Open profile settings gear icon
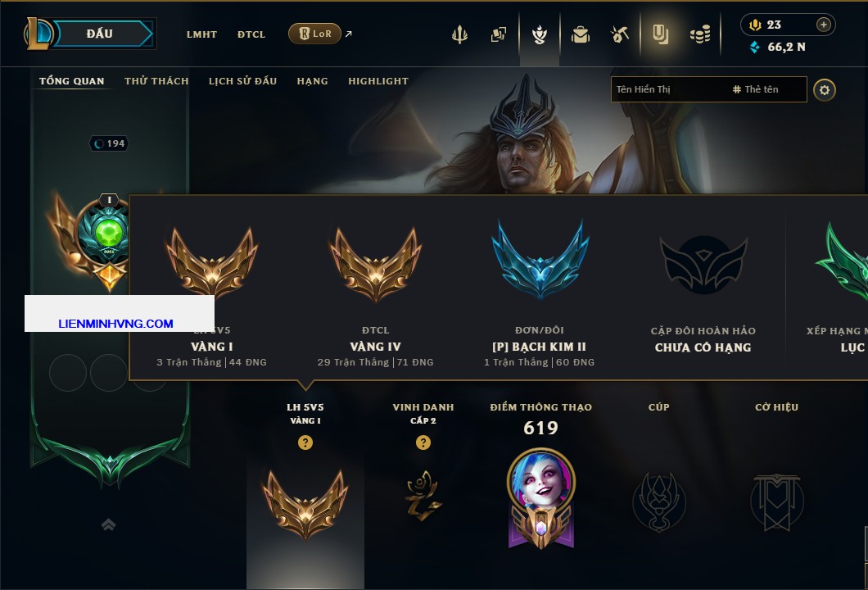 825,90
